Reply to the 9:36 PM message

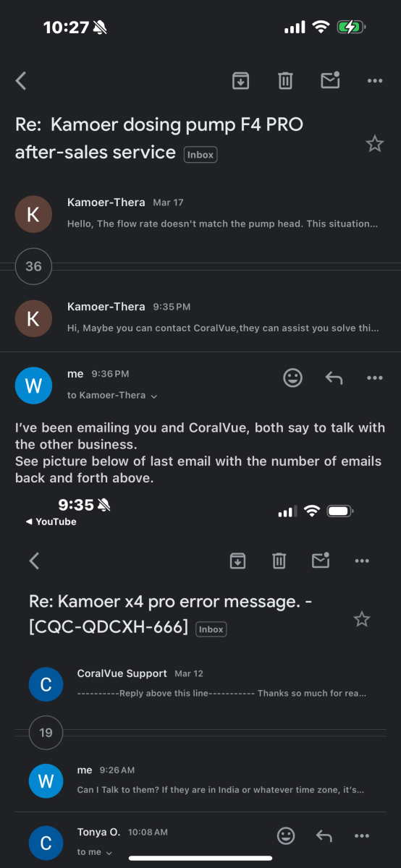tap(334, 378)
